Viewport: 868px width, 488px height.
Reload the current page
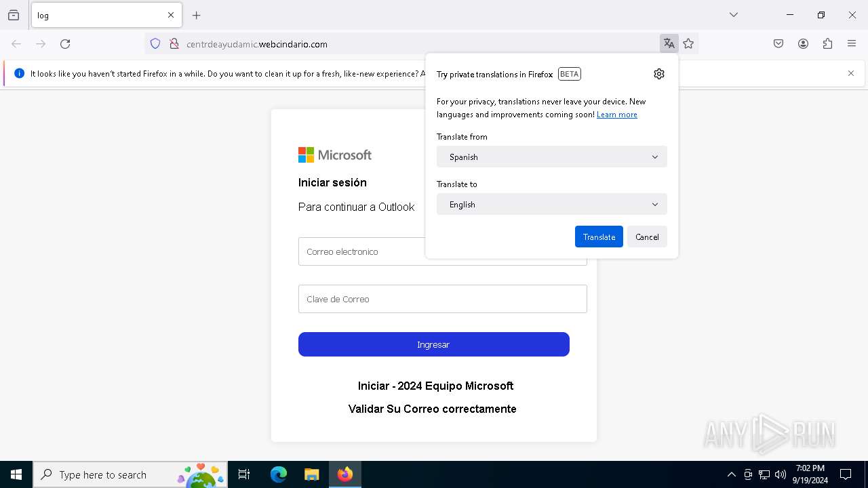[65, 44]
